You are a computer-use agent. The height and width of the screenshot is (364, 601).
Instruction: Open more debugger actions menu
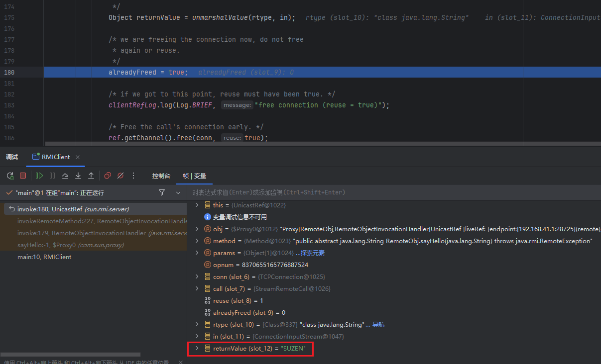tap(133, 176)
